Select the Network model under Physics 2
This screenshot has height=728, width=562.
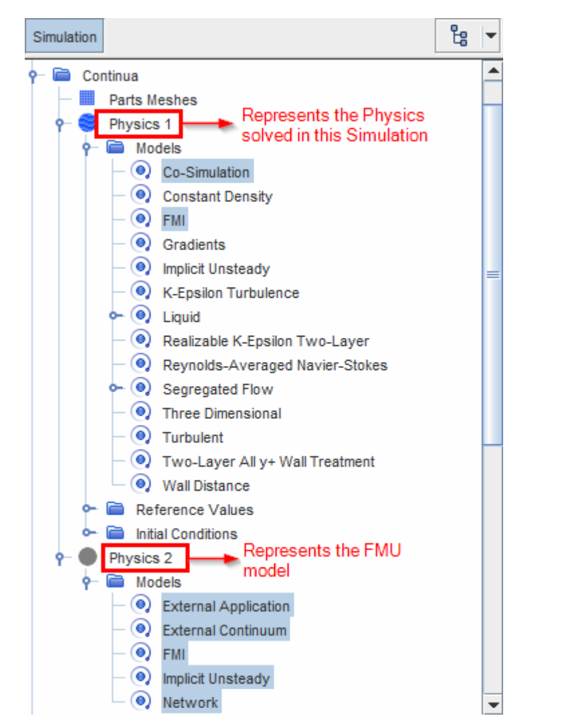tap(190, 703)
